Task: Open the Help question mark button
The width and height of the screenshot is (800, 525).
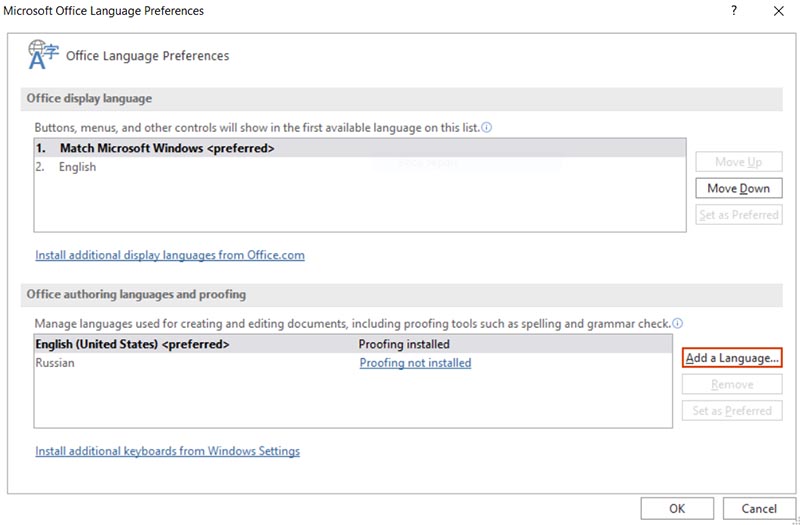Action: tap(734, 11)
